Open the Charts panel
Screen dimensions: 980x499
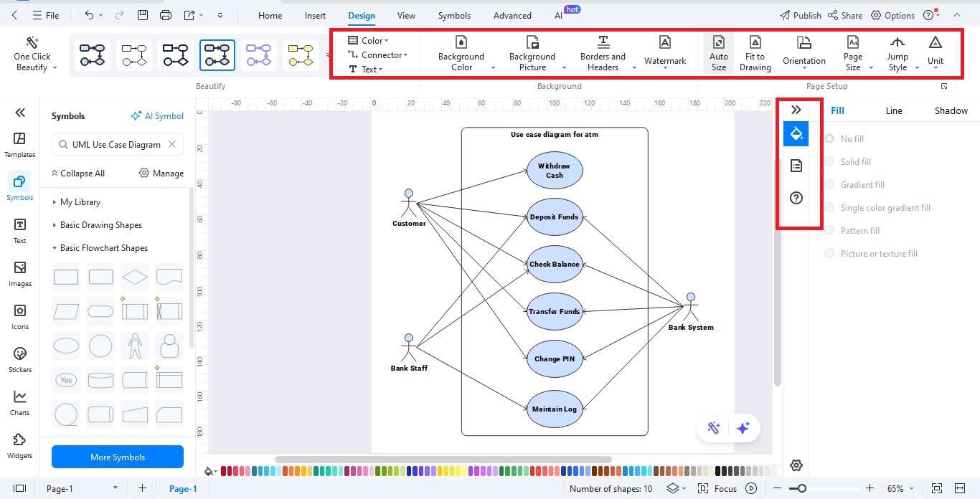19,401
